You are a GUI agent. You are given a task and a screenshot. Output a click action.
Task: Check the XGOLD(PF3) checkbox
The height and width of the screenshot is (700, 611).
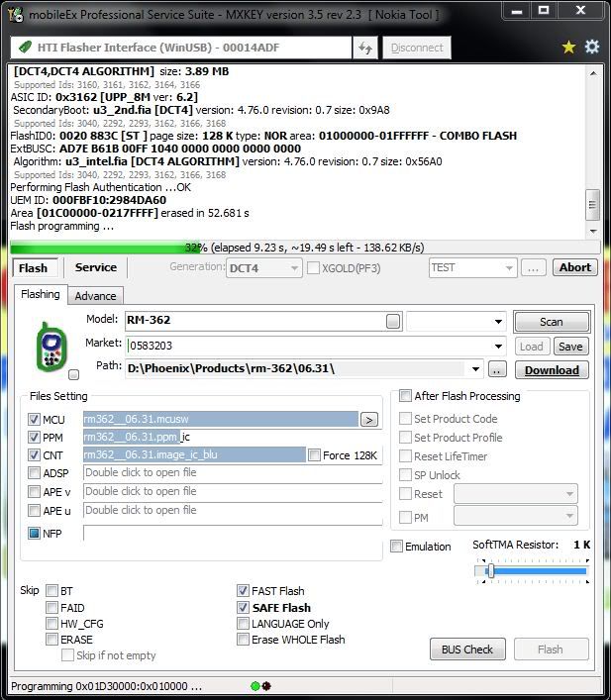314,268
